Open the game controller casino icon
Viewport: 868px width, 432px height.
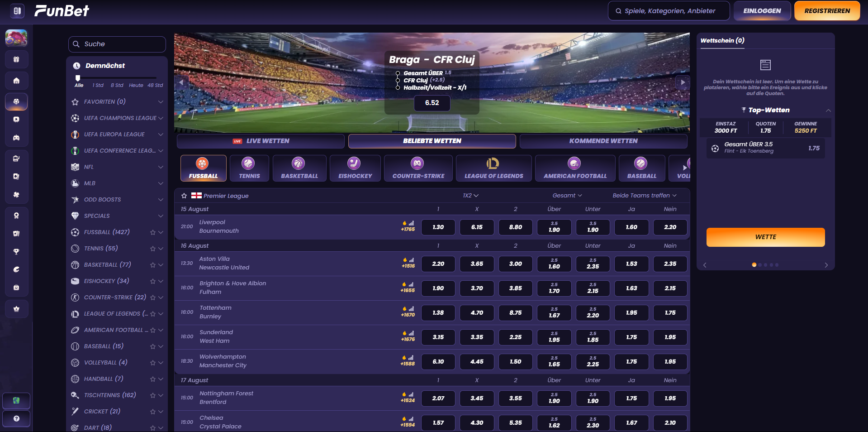tap(16, 137)
